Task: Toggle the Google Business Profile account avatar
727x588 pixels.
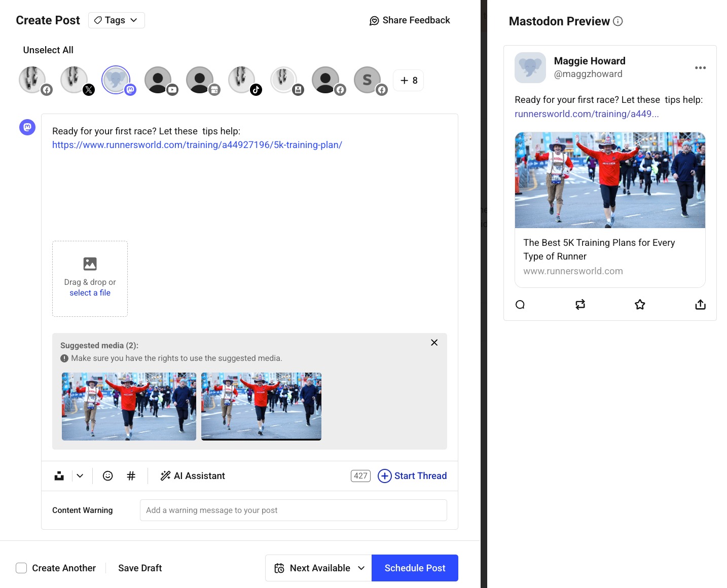Action: (x=200, y=80)
